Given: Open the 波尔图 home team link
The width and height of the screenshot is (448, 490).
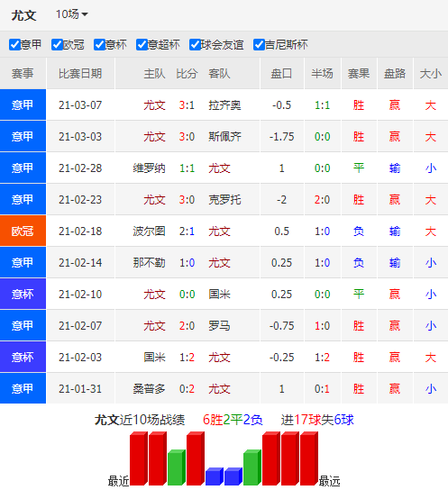Looking at the screenshot, I should (x=149, y=231).
